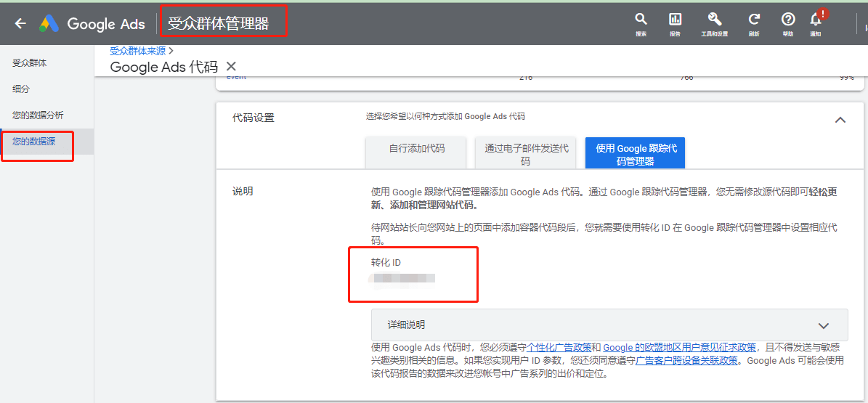Open the 广告客户跨设备关联政策 link
The image size is (868, 403).
coord(686,360)
